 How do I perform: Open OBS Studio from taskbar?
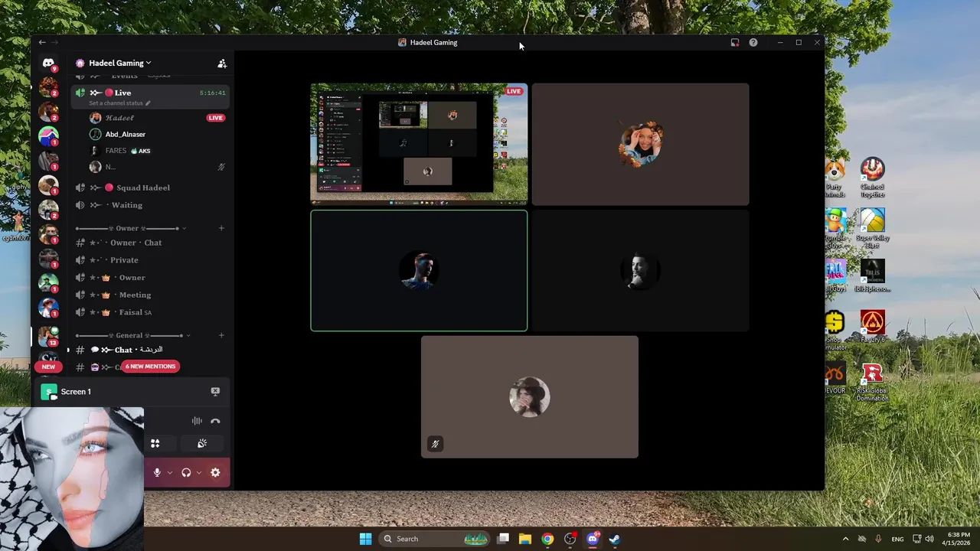pyautogui.click(x=570, y=539)
